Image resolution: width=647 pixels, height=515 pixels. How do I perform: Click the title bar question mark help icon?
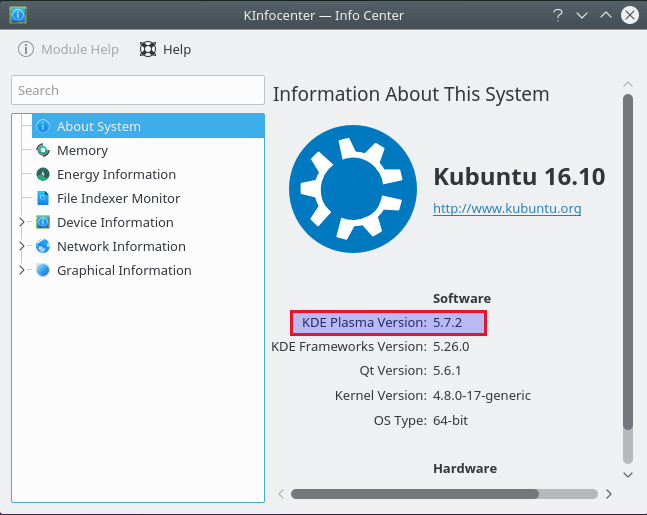point(558,16)
